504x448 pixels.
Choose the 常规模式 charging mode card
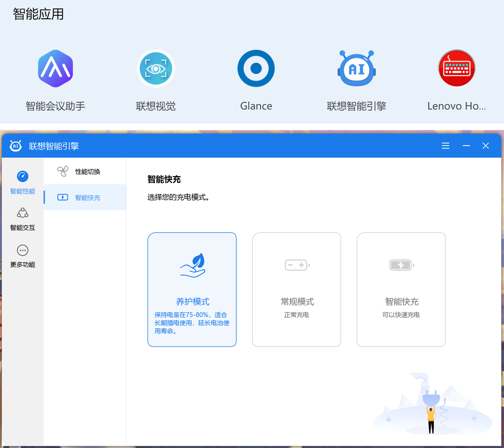(296, 290)
